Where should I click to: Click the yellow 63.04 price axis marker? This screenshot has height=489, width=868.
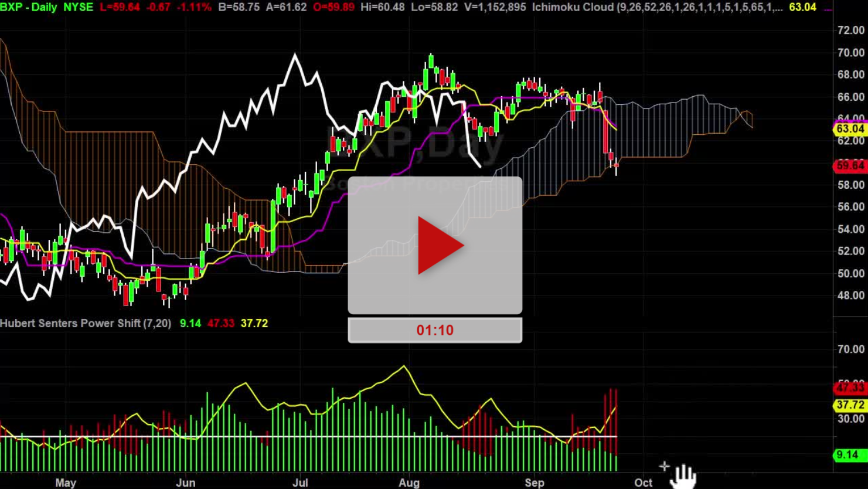point(850,128)
